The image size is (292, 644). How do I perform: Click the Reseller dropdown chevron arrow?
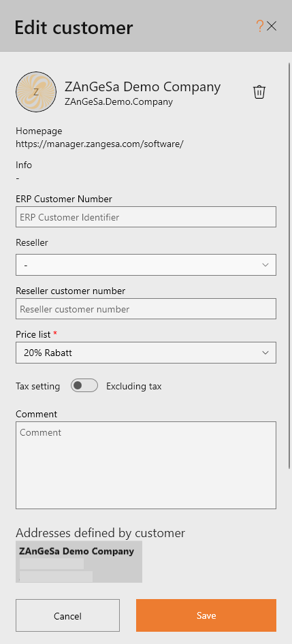[x=265, y=265]
